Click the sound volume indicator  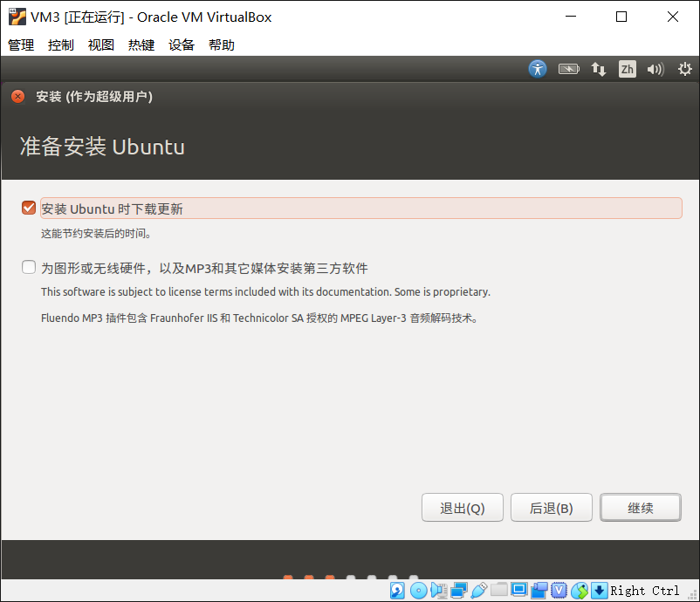tap(655, 69)
